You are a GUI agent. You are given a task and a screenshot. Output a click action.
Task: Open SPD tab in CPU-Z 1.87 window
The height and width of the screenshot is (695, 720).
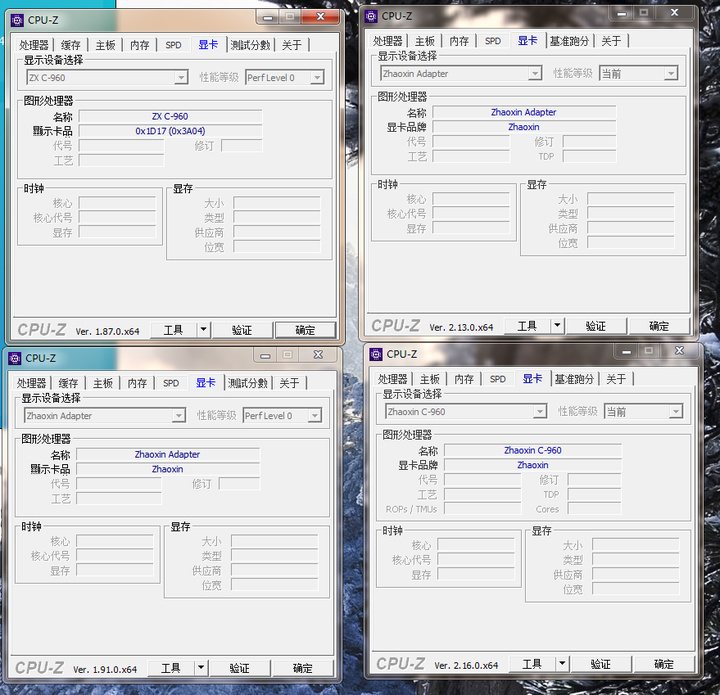[x=174, y=45]
